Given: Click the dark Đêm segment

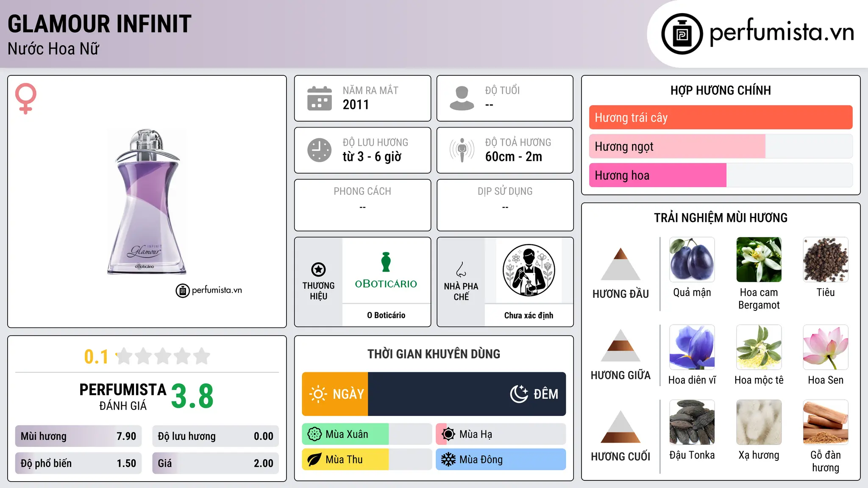Looking at the screenshot, I should click(x=467, y=394).
